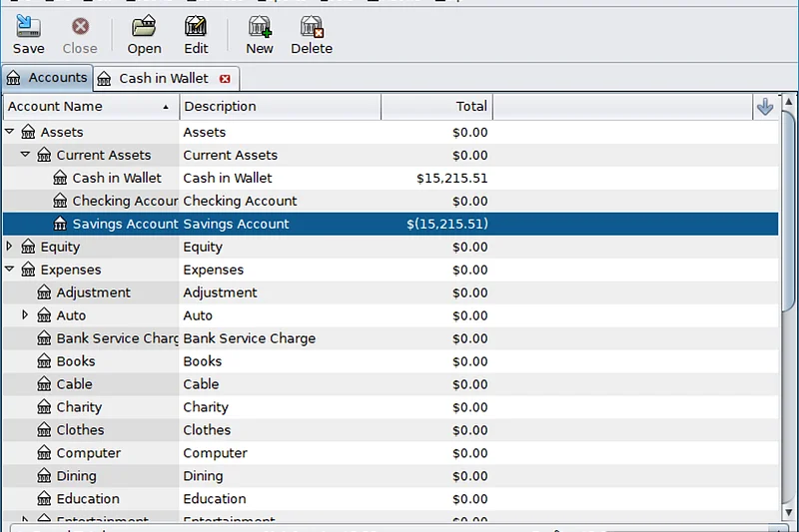The height and width of the screenshot is (532, 799).
Task: Expand the Equity account group
Action: [10, 247]
